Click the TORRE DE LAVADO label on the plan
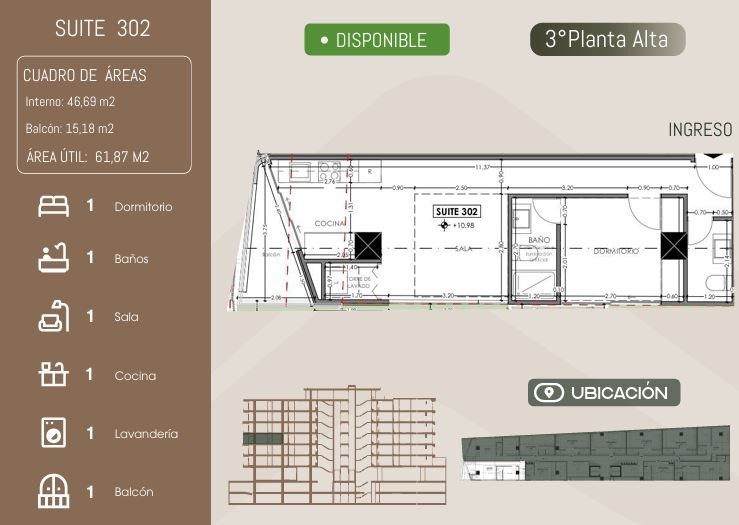This screenshot has height=525, width=739. coord(359,282)
